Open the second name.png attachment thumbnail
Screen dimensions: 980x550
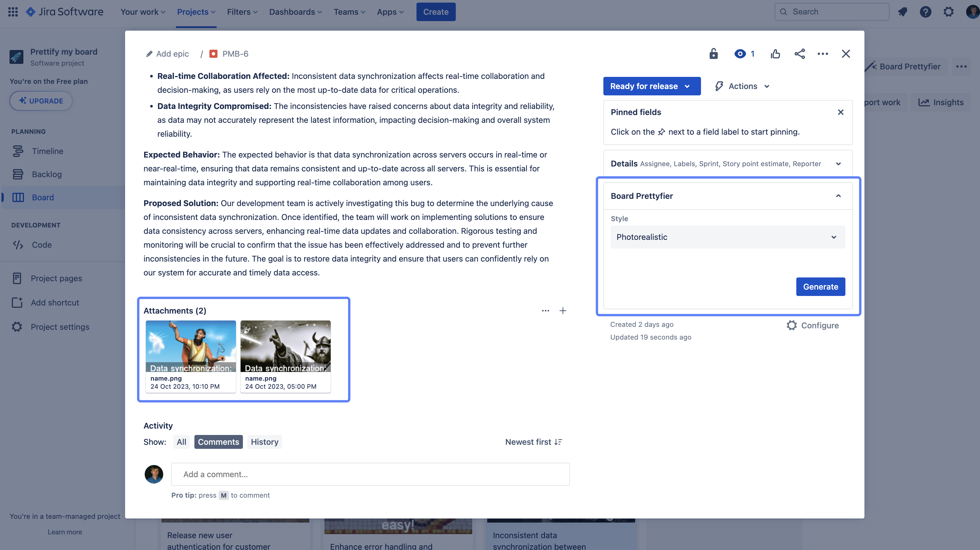[285, 346]
